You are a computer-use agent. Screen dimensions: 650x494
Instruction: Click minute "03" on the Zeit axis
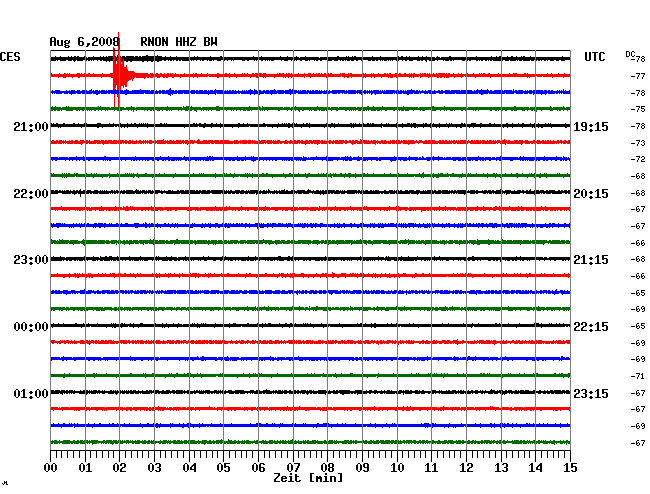tap(154, 468)
